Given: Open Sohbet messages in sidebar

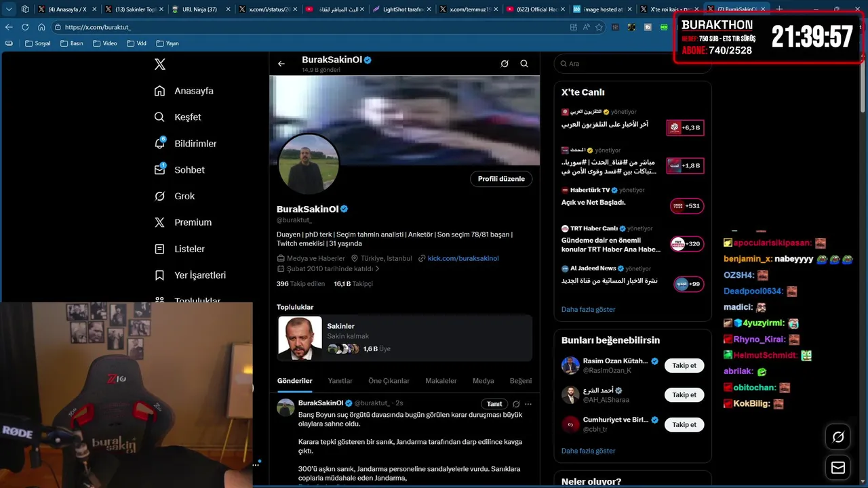Looking at the screenshot, I should [179, 170].
